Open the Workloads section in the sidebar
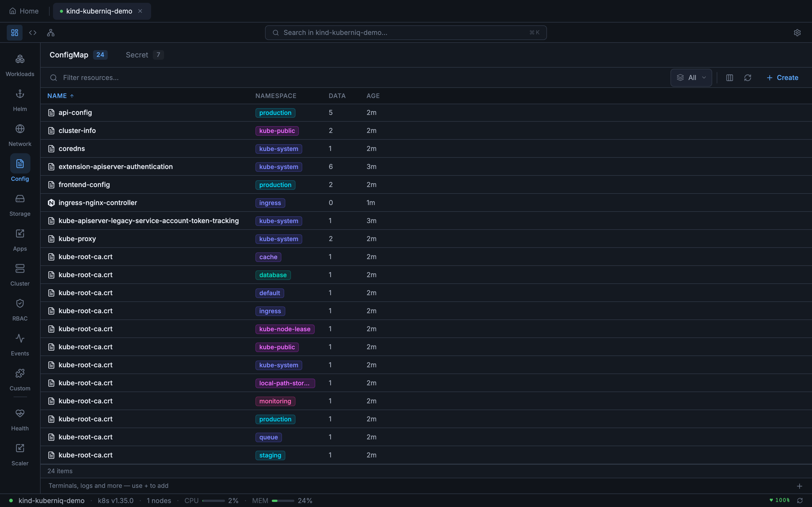This screenshot has width=812, height=507. [20, 65]
